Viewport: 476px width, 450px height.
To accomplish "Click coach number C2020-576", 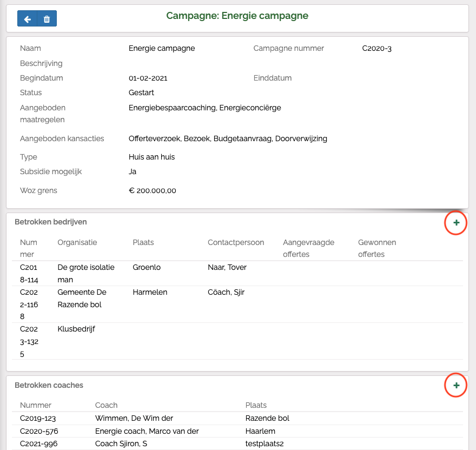I will (x=39, y=431).
